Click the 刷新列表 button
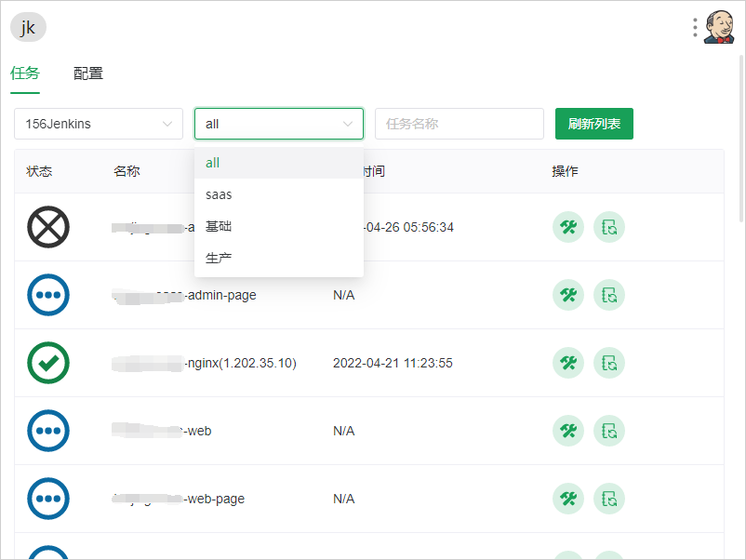This screenshot has width=746, height=560. 594,124
